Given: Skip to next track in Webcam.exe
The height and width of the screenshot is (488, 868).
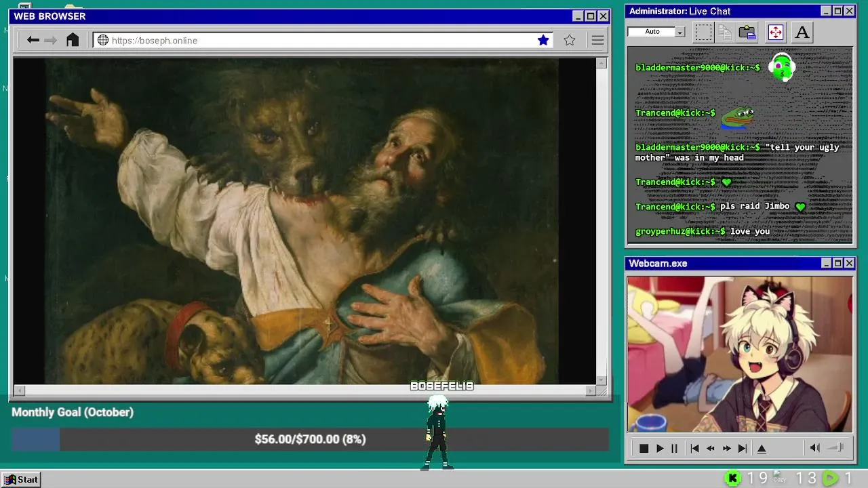Looking at the screenshot, I should coord(742,448).
